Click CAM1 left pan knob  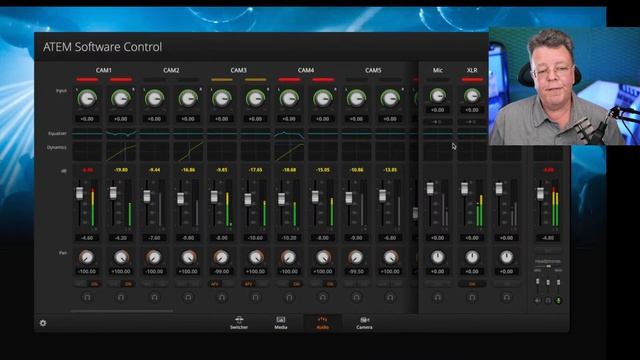[x=87, y=258]
